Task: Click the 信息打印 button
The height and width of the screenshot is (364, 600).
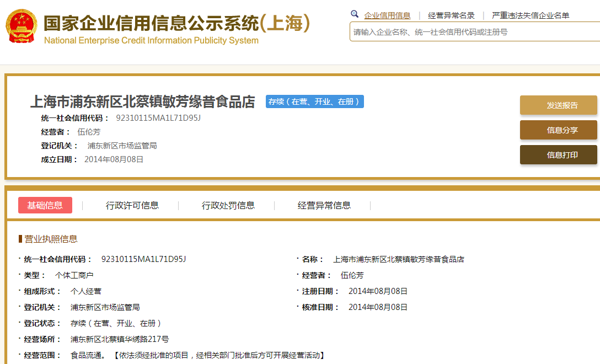Action: coord(558,155)
